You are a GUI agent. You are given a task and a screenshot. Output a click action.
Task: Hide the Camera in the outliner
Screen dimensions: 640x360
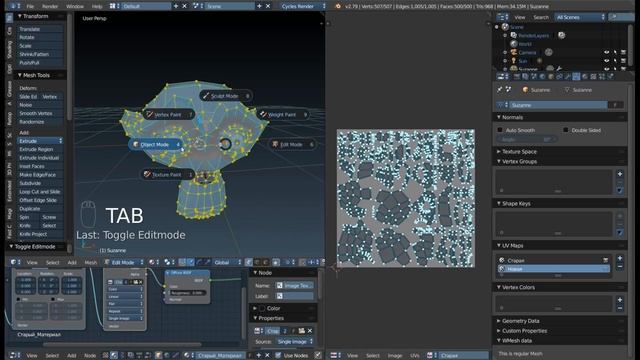point(607,52)
